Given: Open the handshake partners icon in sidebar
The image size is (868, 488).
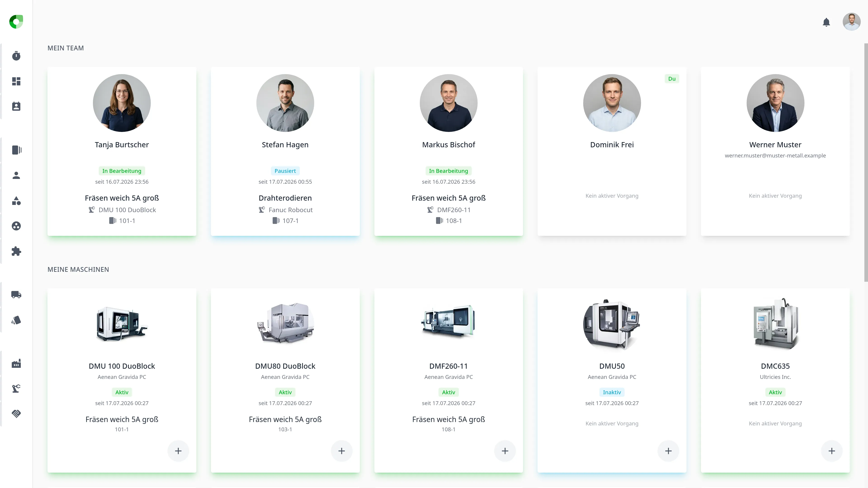Looking at the screenshot, I should click(x=16, y=414).
